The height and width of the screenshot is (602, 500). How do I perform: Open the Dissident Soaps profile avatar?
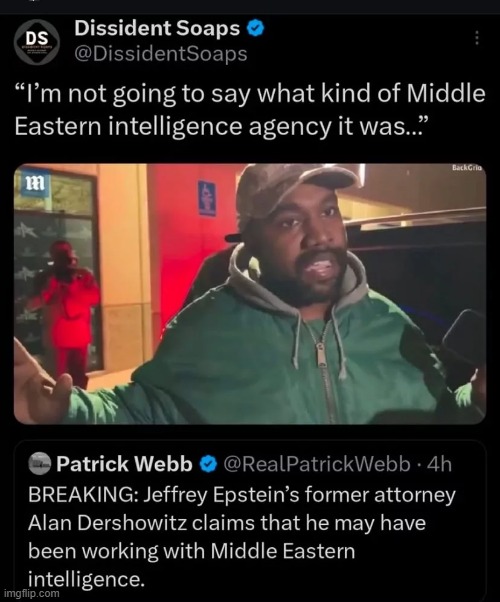pos(36,42)
